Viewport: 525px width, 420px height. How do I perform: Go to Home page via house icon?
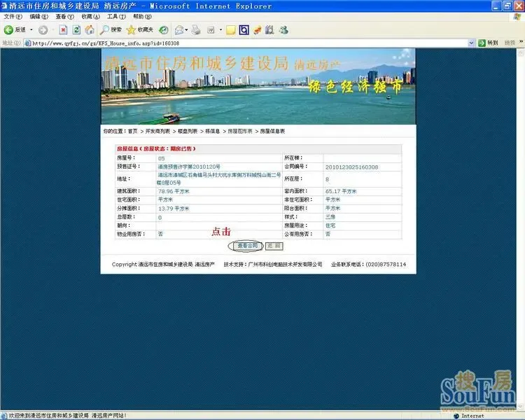90,30
